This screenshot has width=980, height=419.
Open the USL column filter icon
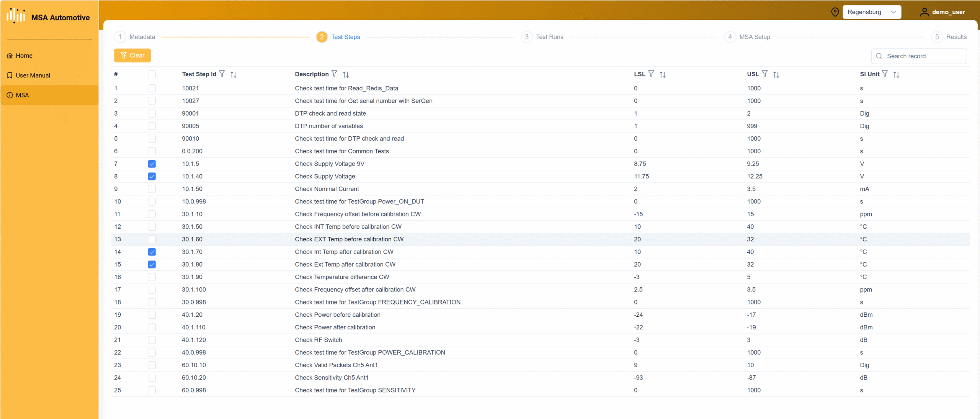pos(764,74)
